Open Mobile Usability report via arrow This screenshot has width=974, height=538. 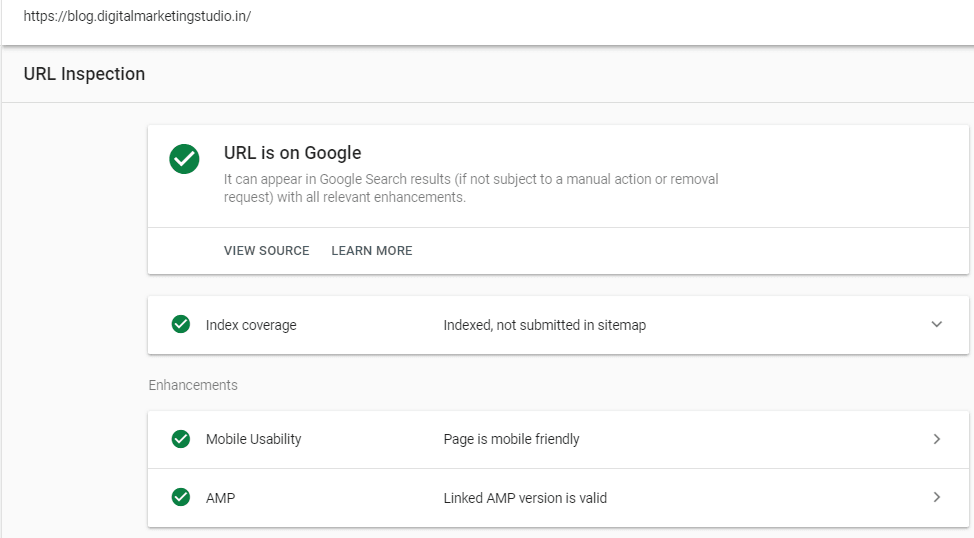pyautogui.click(x=936, y=439)
